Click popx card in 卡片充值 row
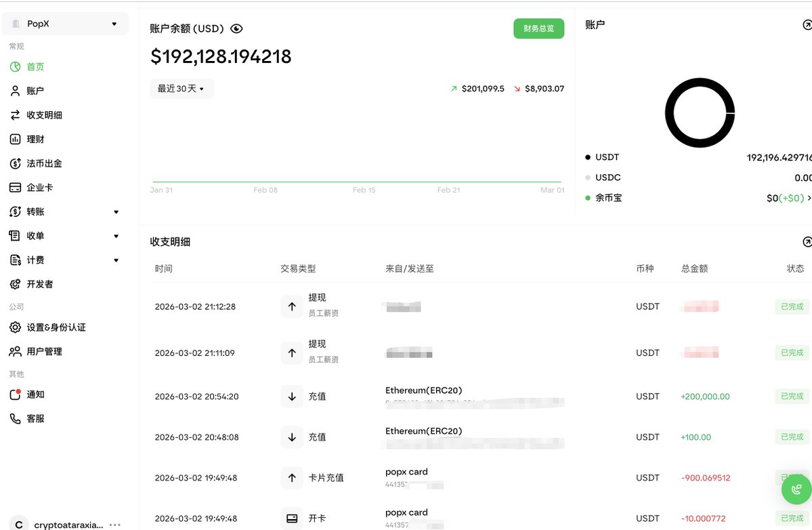Viewport: 812px width, 530px height. pyautogui.click(x=406, y=472)
